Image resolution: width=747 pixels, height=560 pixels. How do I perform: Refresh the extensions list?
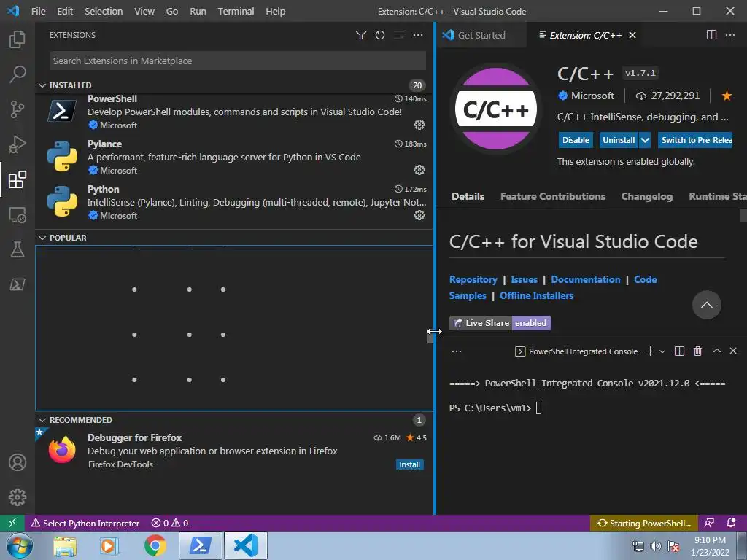coord(379,35)
